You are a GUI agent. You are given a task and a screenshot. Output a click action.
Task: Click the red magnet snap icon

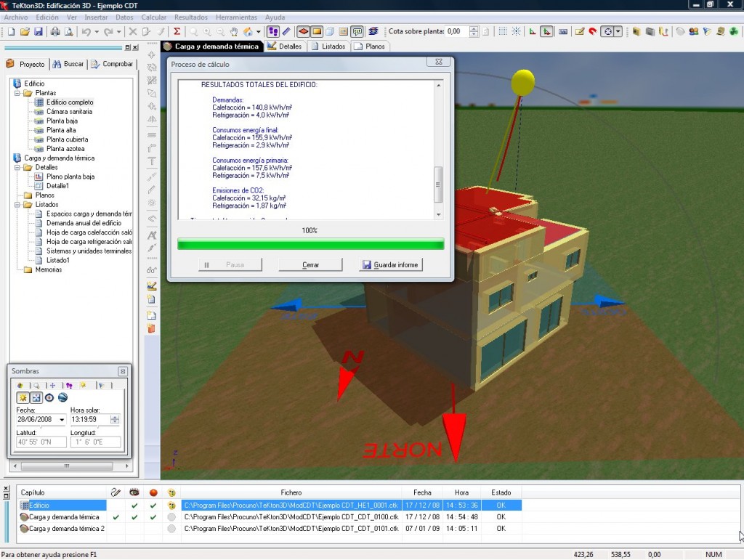click(593, 32)
